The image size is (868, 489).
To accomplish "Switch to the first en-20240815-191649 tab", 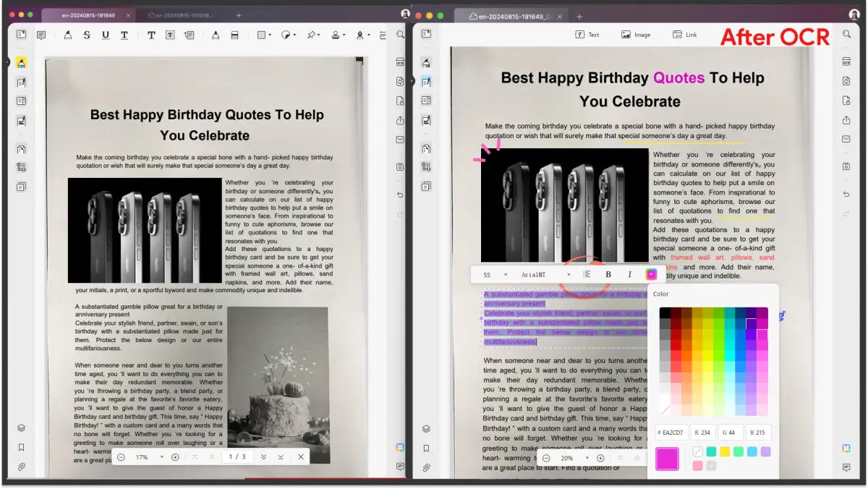I will 87,15.
